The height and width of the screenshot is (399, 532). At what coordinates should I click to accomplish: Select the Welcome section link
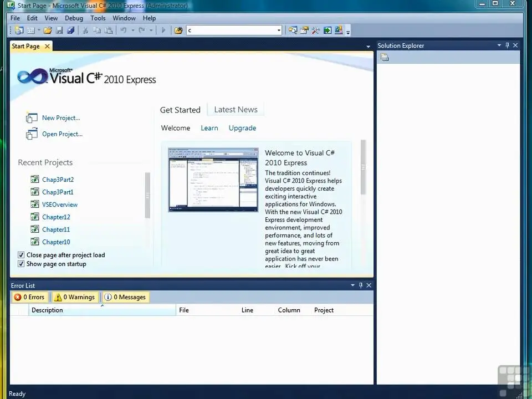[x=176, y=128]
